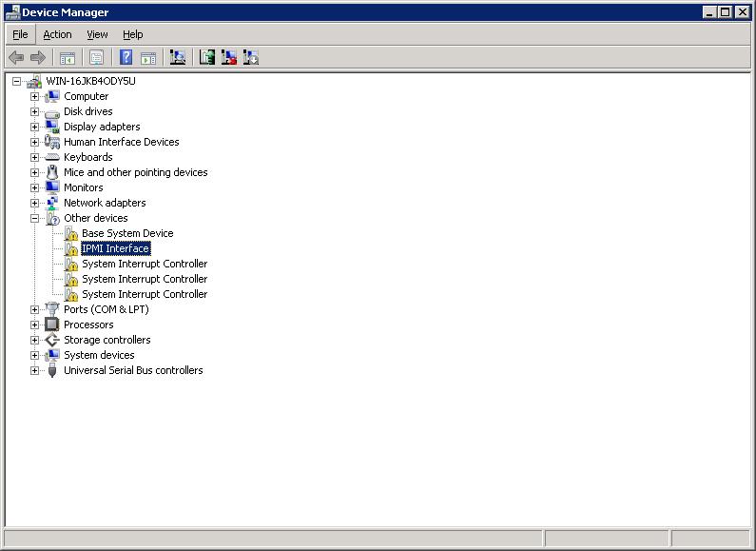756x551 pixels.
Task: Select the second System Interrupt Controller entry
Action: pos(145,279)
